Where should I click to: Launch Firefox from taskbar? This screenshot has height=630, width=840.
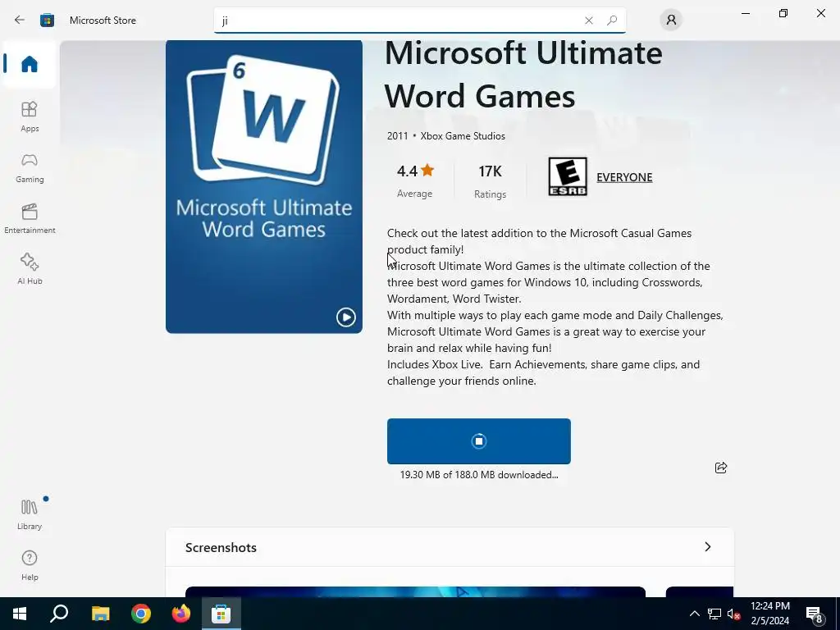181,614
